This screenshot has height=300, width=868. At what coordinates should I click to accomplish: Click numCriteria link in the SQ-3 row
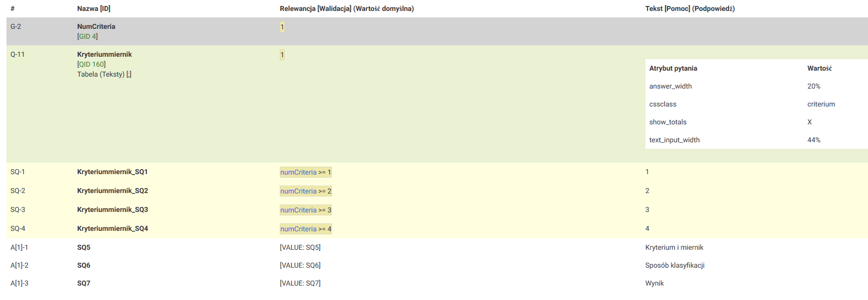click(x=298, y=210)
